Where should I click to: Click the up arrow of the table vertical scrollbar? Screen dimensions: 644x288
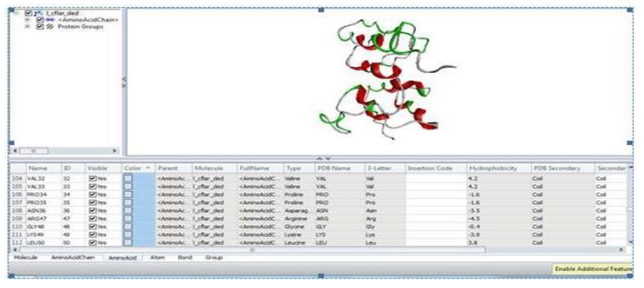coord(631,168)
